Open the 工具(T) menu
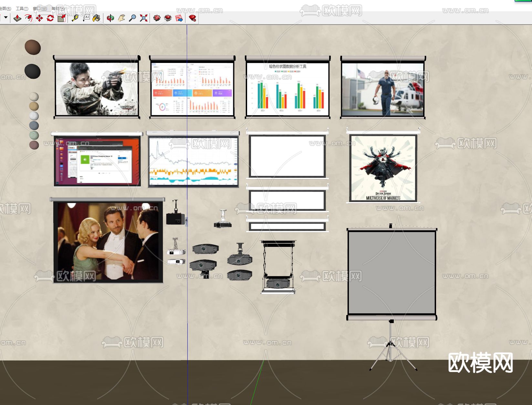The image size is (532, 405). [22, 9]
